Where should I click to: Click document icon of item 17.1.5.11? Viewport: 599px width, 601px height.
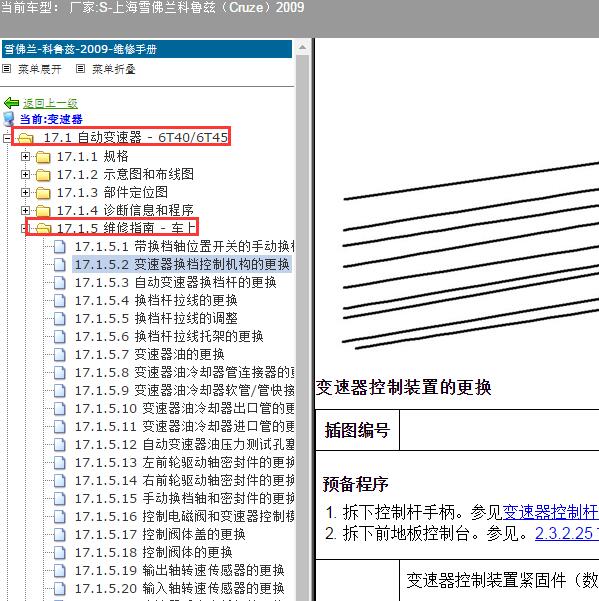59,427
